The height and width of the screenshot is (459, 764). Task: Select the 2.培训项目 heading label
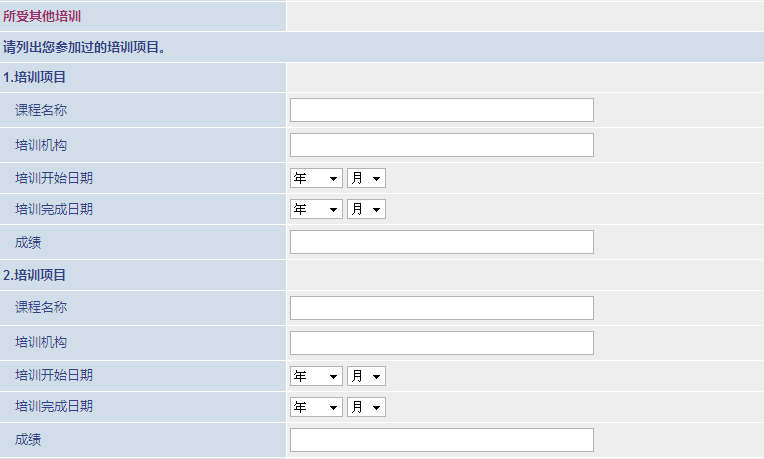(34, 275)
